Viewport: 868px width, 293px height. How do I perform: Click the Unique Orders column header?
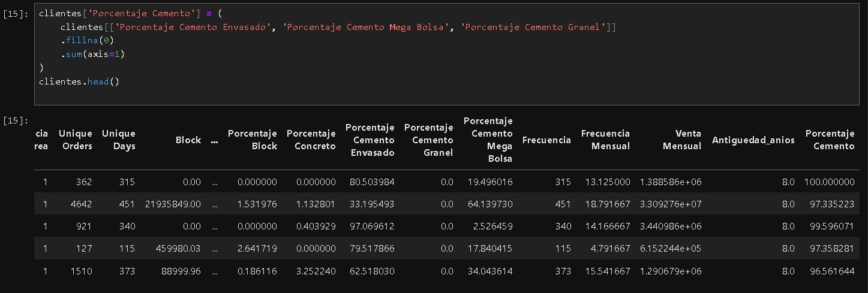click(x=76, y=140)
